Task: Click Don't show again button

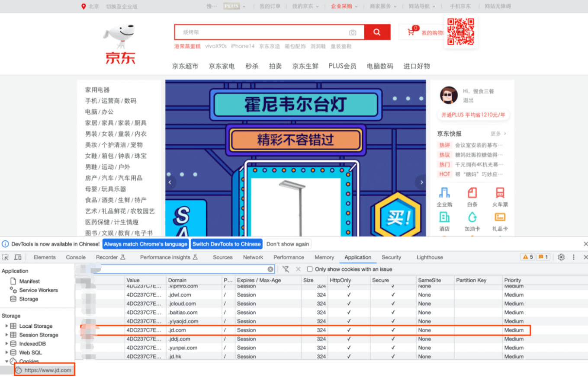Action: (x=288, y=244)
